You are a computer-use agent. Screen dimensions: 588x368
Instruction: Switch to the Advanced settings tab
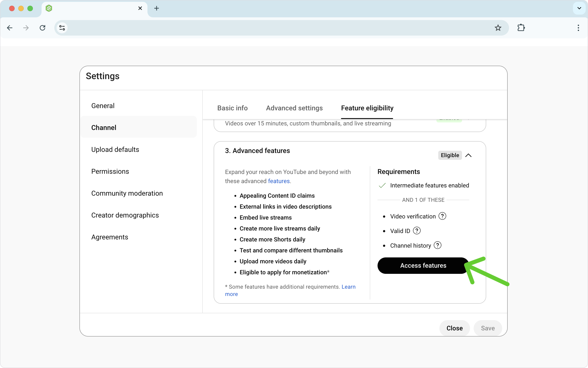(x=294, y=108)
